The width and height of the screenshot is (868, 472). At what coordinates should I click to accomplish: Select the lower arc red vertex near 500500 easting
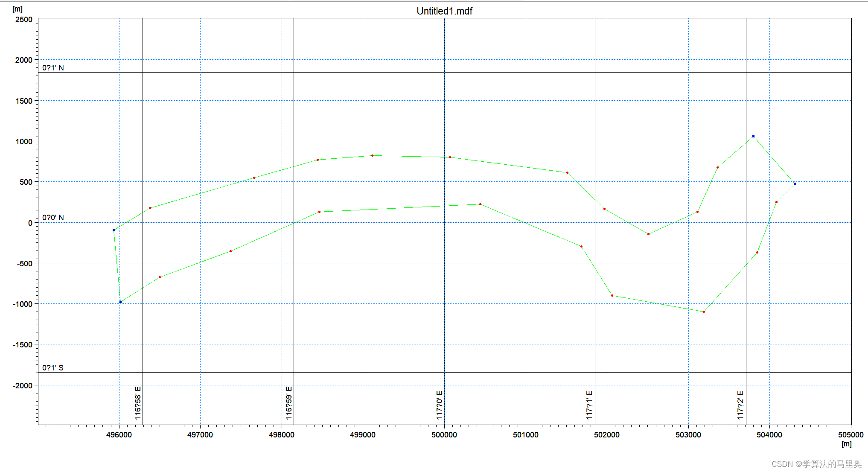tap(480, 204)
